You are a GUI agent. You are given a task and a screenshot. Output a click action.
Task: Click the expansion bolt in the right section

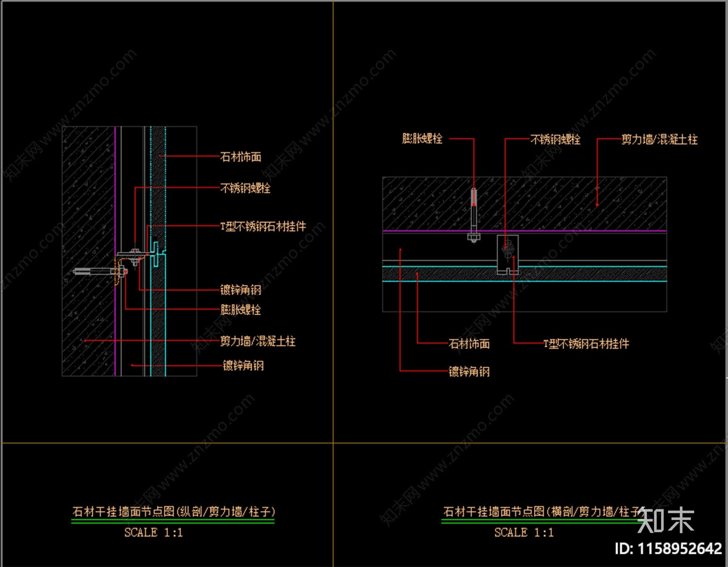[474, 215]
